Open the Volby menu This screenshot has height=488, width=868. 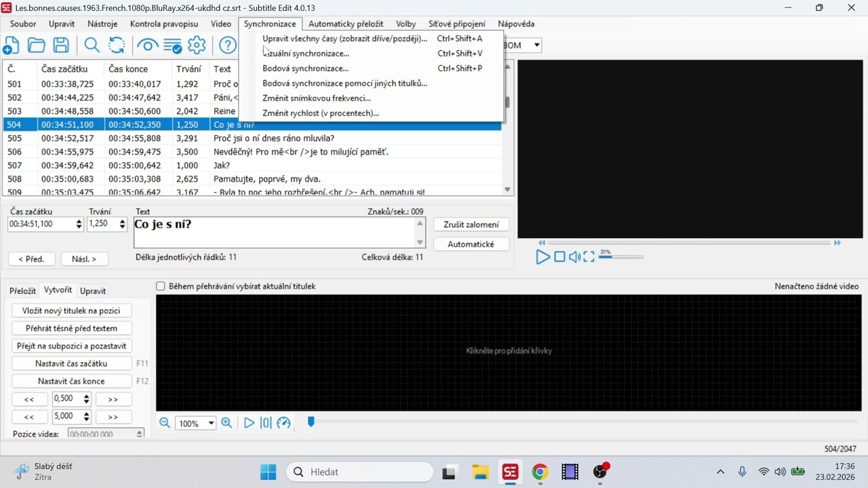[x=406, y=24]
